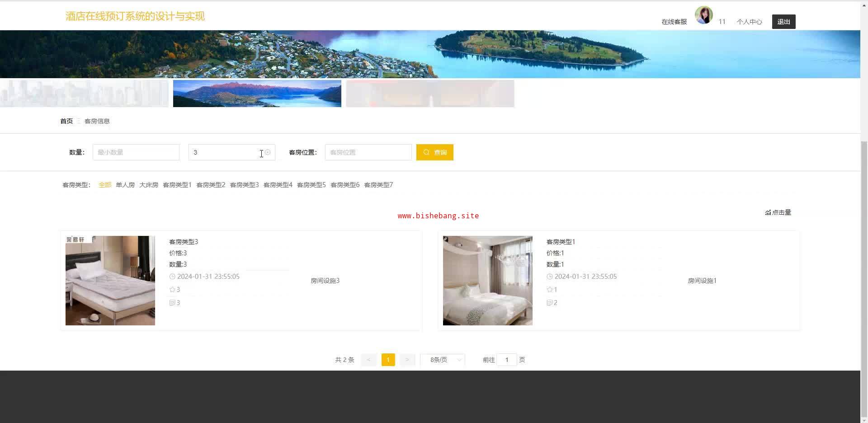Go to the next page arrow
Viewport: 868px width, 423px height.
pyautogui.click(x=407, y=360)
